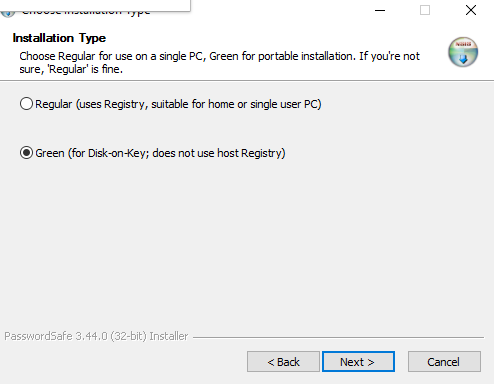Image resolution: width=496 pixels, height=384 pixels.
Task: Click the installer icon in title bar
Action: pos(7,14)
